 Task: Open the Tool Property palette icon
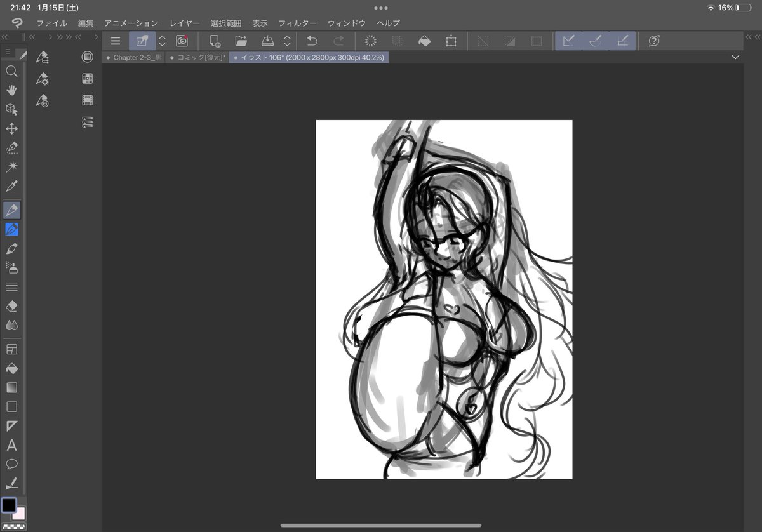(43, 79)
